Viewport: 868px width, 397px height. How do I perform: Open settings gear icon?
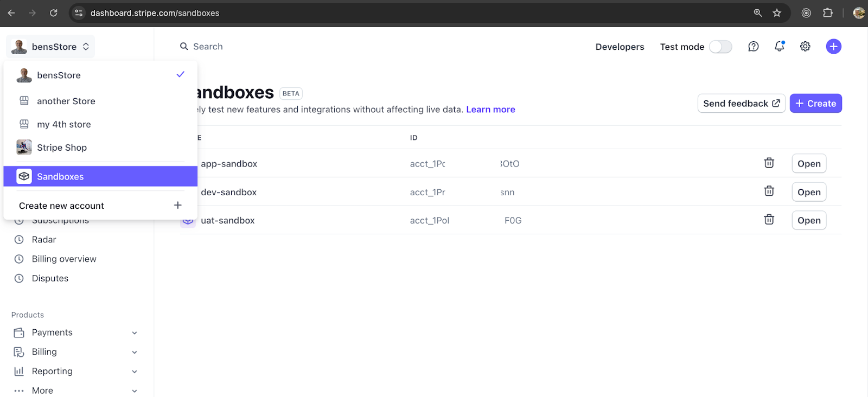click(805, 47)
